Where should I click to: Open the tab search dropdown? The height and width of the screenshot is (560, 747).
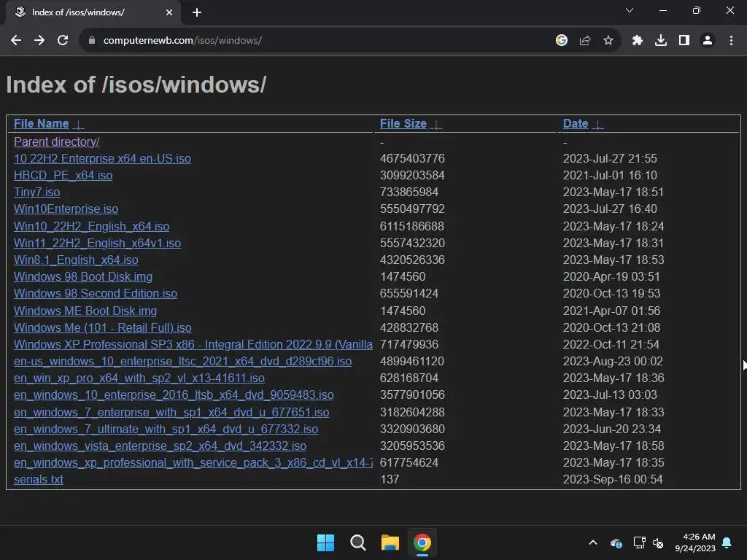630,10
